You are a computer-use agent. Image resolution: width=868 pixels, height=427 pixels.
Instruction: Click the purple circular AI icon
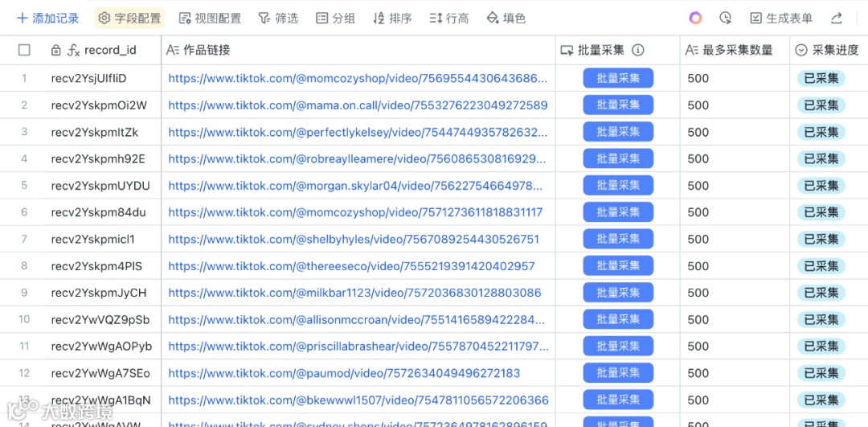coord(695,18)
